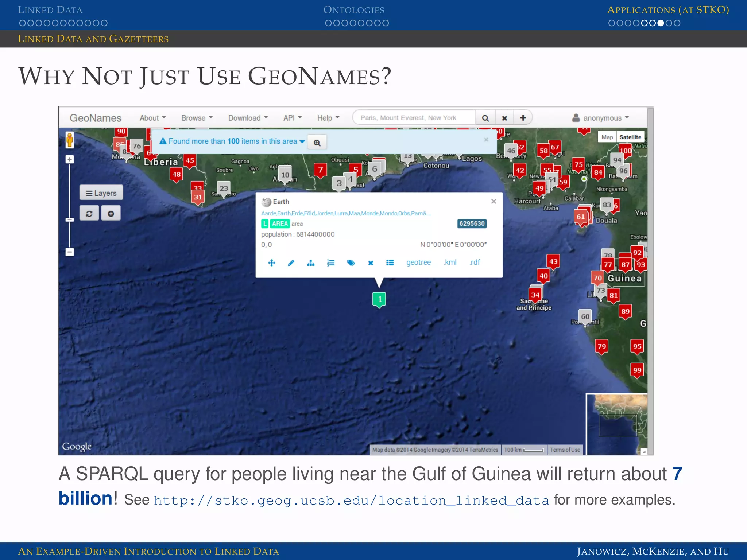Dismiss the 'Found more than 100 items' alert
747x560 pixels.
pyautogui.click(x=486, y=140)
